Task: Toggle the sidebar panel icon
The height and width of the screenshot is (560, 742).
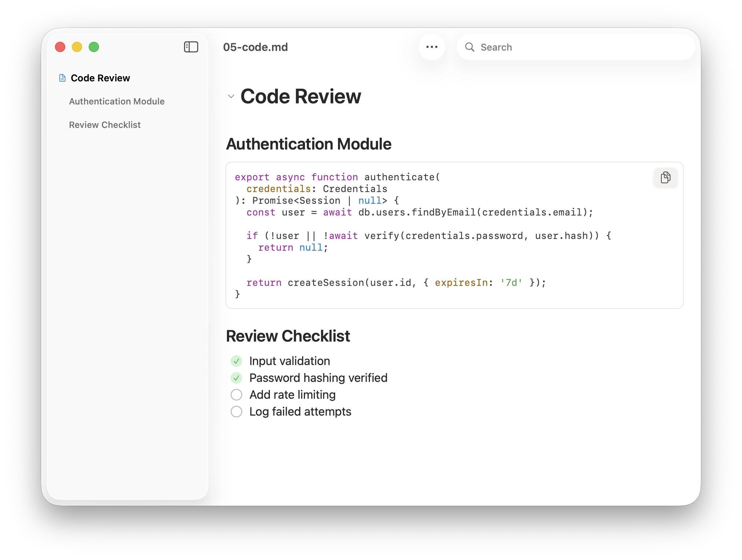Action: [x=191, y=47]
